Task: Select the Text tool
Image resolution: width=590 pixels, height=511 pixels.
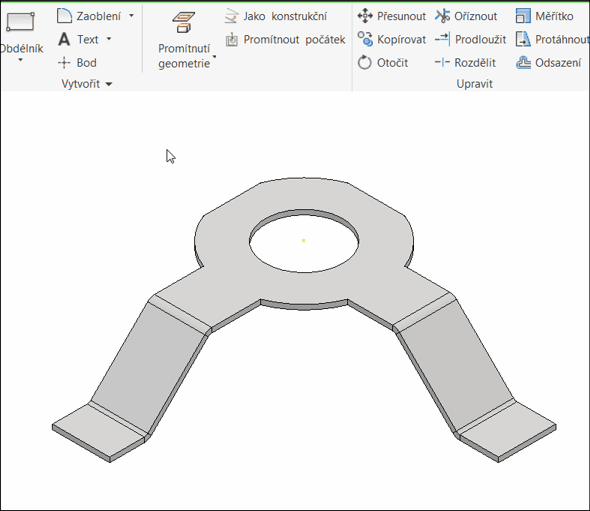Action: [79, 39]
